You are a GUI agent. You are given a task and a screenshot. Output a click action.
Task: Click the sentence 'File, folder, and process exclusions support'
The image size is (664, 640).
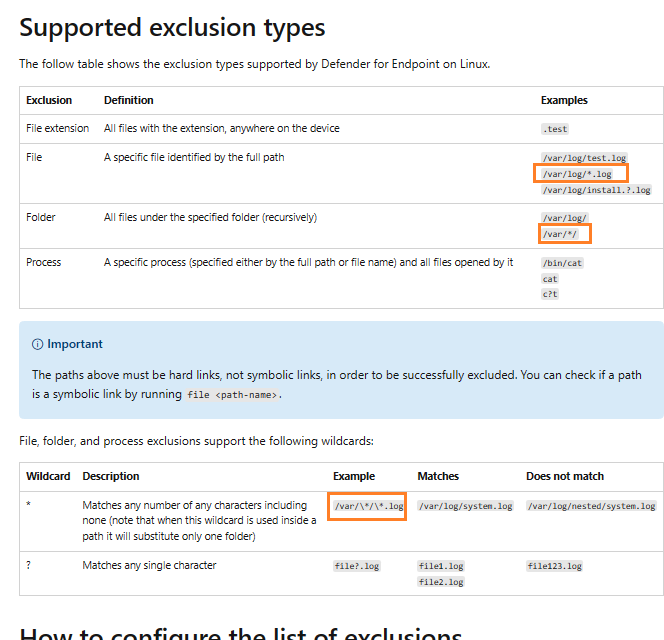point(196,441)
